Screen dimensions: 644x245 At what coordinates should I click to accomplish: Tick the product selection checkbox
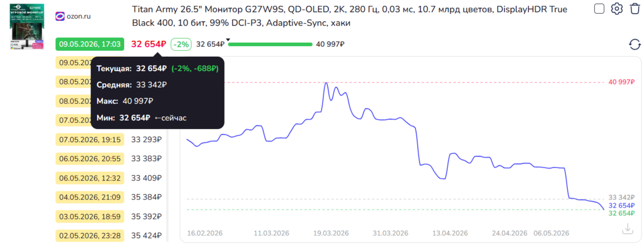tap(599, 8)
